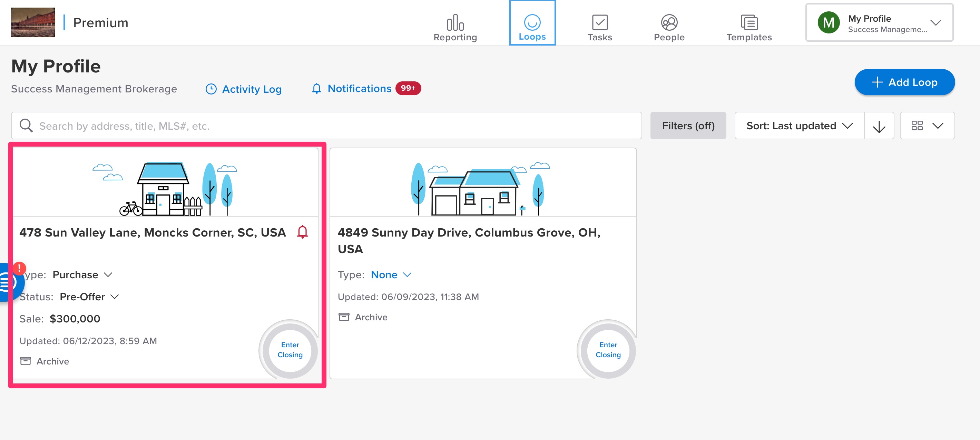Expand the Purchase type dropdown

pyautogui.click(x=82, y=274)
